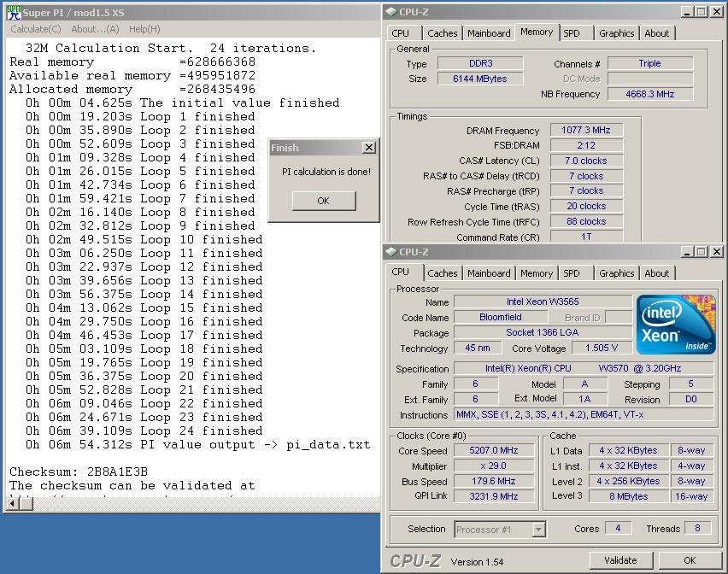The height and width of the screenshot is (574, 728).
Task: Switch to Mainboard tab in lower CPU-Z window
Action: (x=489, y=273)
